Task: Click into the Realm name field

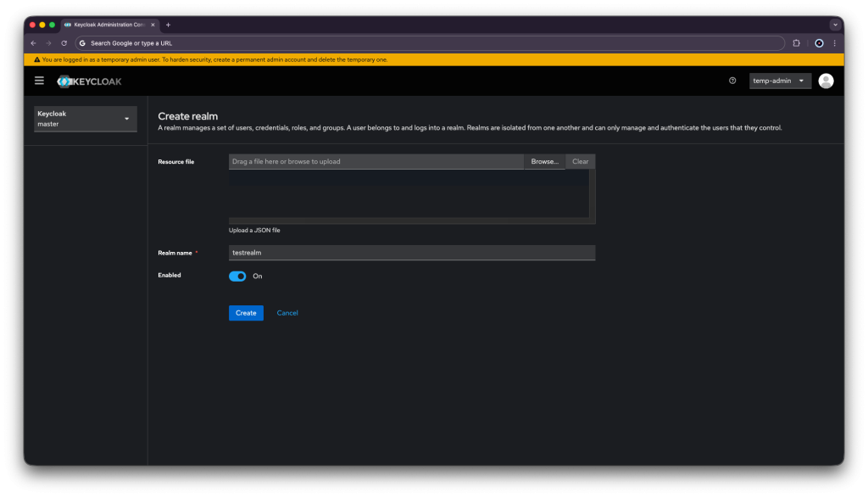Action: point(411,253)
